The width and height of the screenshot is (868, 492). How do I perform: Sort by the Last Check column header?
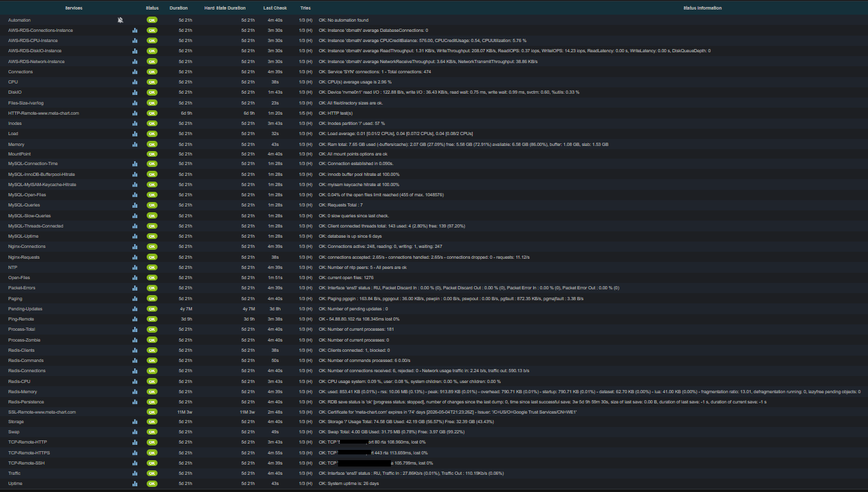click(x=275, y=8)
